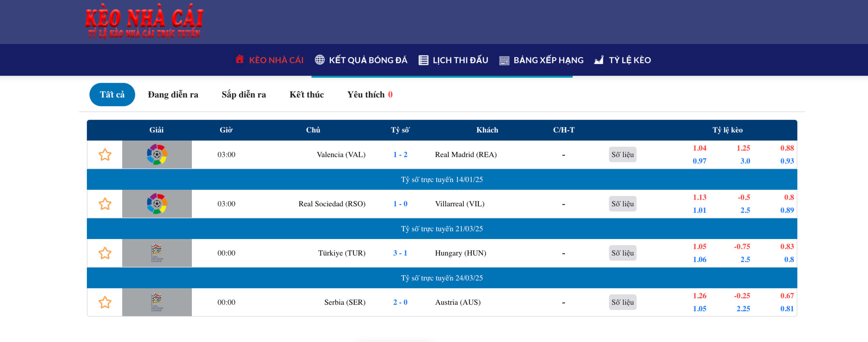The image size is (868, 342).
Task: Switch to the Đang diễn ra tab
Action: click(x=173, y=95)
